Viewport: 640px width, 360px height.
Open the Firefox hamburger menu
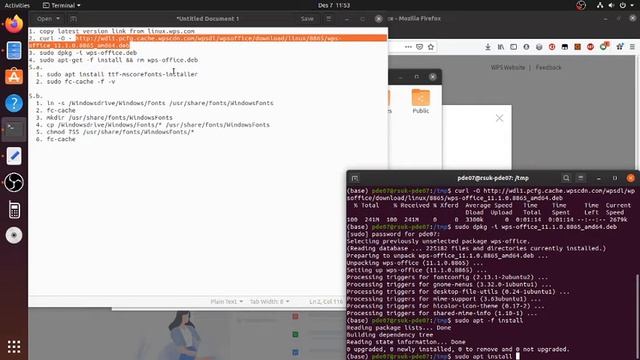[x=632, y=47]
